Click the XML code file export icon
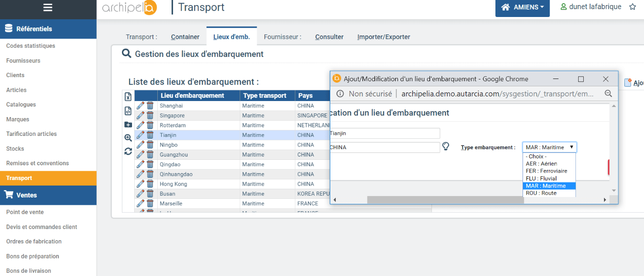Screen dimensions: 644x276 pos(128,111)
